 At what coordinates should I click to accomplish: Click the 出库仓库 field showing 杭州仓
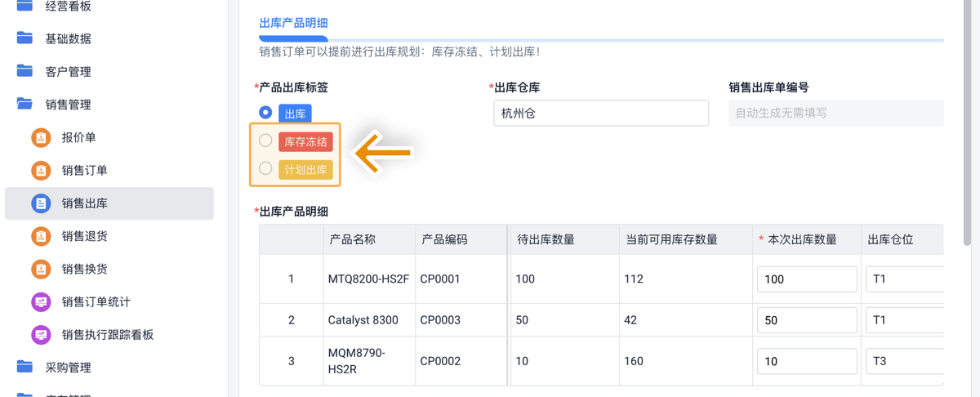601,114
